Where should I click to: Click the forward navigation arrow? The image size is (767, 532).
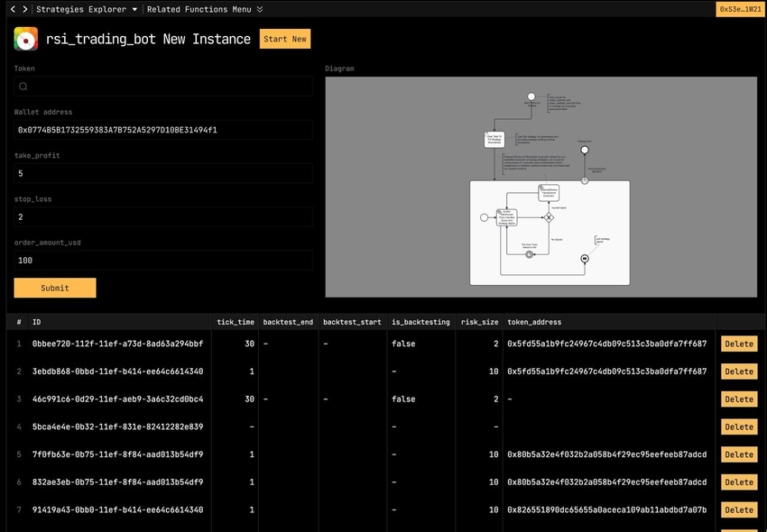[24, 9]
